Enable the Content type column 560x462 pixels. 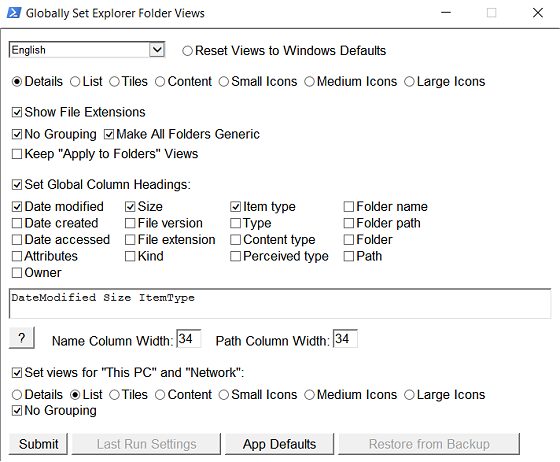[x=235, y=240]
